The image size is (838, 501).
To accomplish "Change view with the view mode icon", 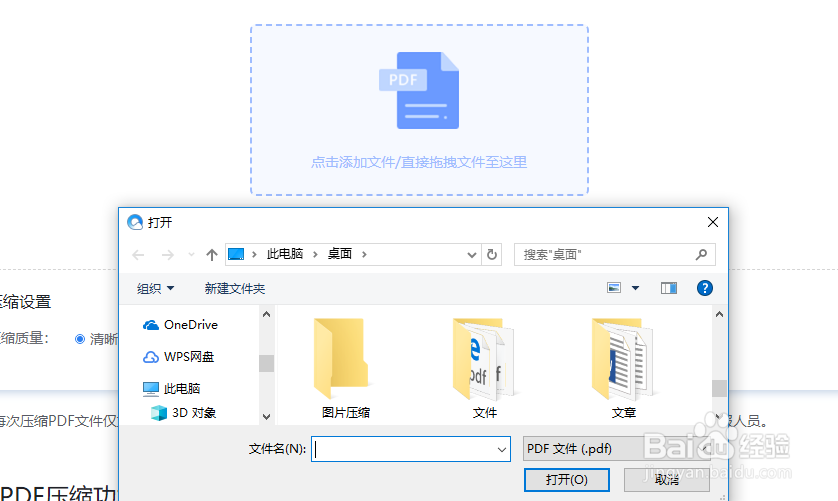I will click(614, 288).
